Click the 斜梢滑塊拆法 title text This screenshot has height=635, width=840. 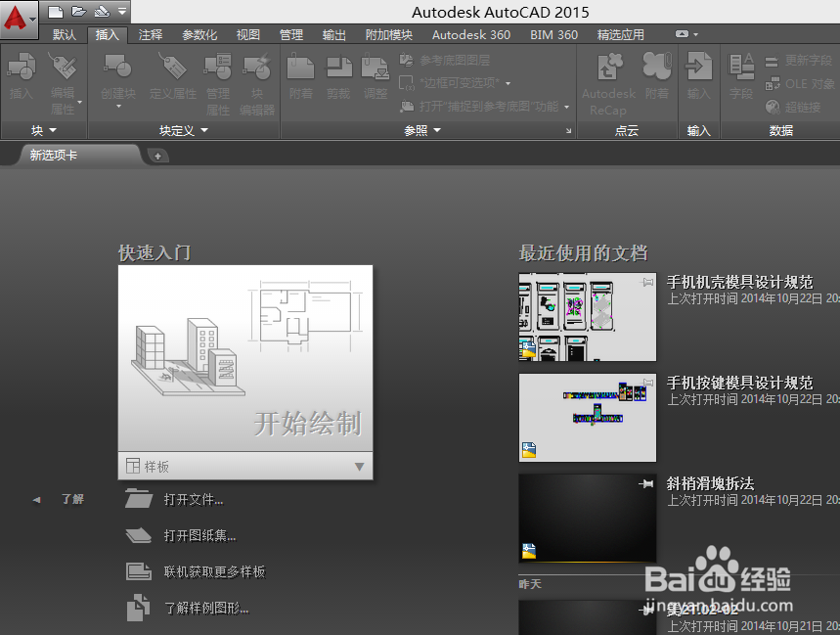point(710,483)
